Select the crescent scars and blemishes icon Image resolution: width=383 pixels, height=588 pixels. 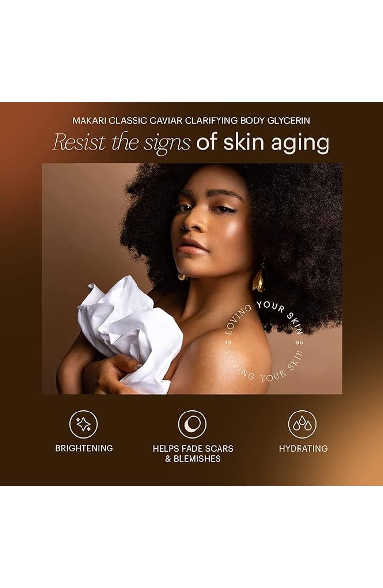tap(192, 424)
